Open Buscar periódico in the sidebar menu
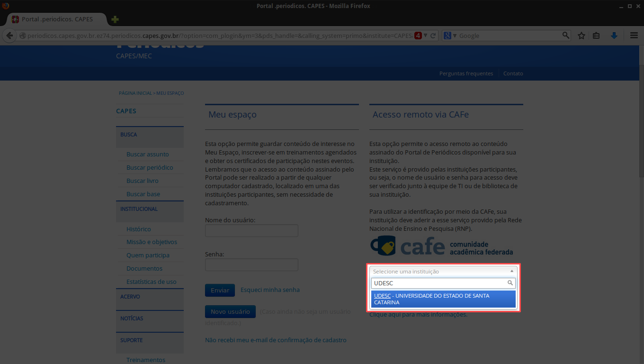Image resolution: width=644 pixels, height=364 pixels. tap(150, 168)
